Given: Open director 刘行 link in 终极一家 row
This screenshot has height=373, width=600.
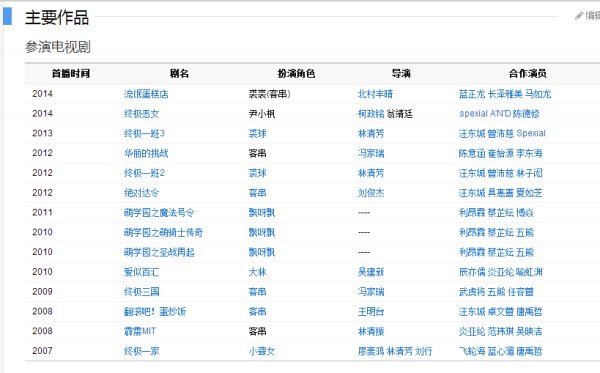Looking at the screenshot, I should coord(424,351).
